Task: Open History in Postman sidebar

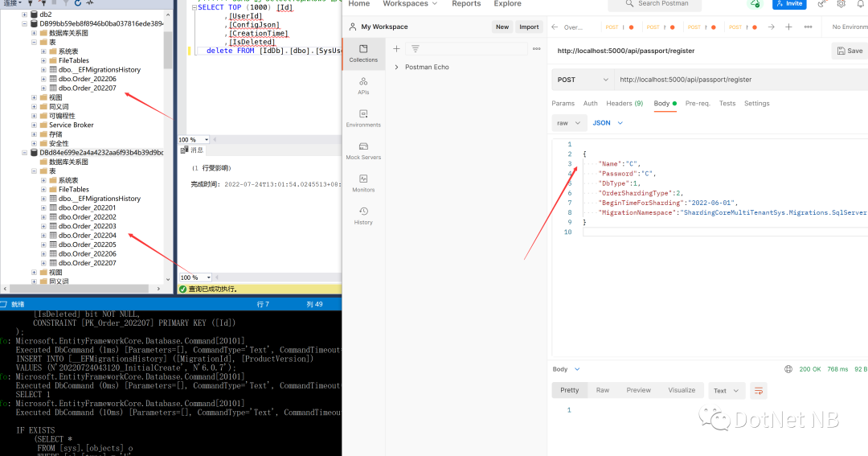Action: coord(363,216)
